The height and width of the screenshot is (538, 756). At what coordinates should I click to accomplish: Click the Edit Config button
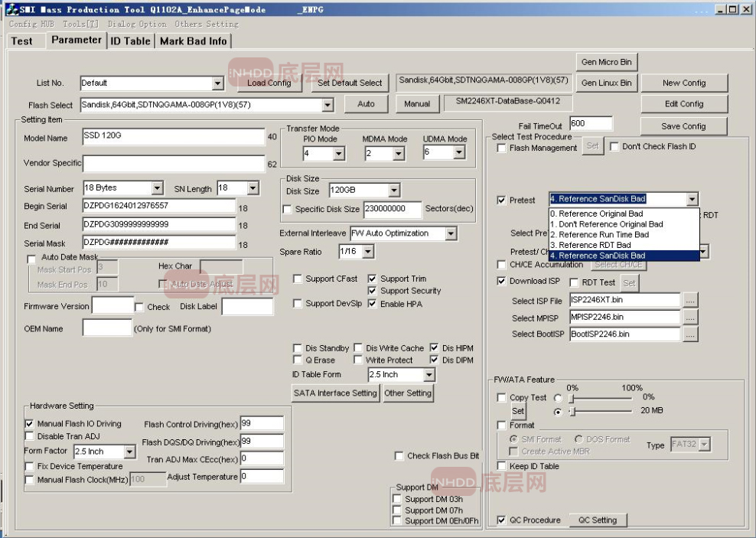683,104
